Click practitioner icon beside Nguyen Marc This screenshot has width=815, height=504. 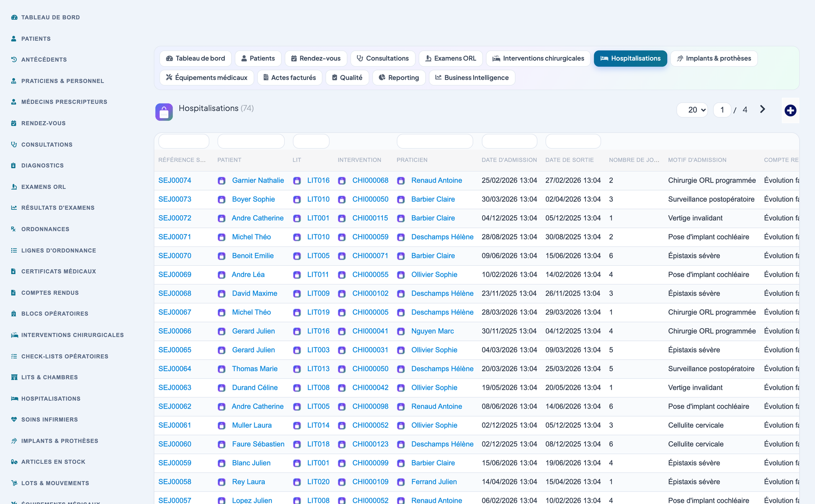tap(401, 332)
